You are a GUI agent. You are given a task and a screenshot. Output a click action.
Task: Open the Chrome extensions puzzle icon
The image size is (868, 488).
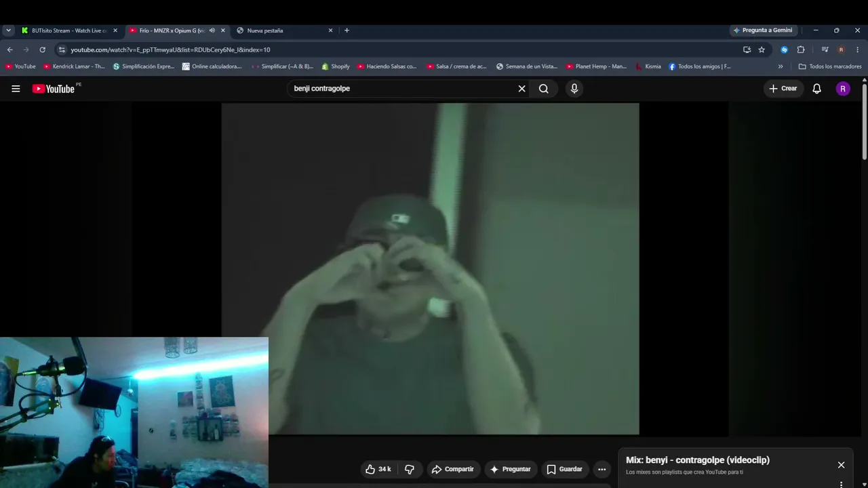[800, 49]
